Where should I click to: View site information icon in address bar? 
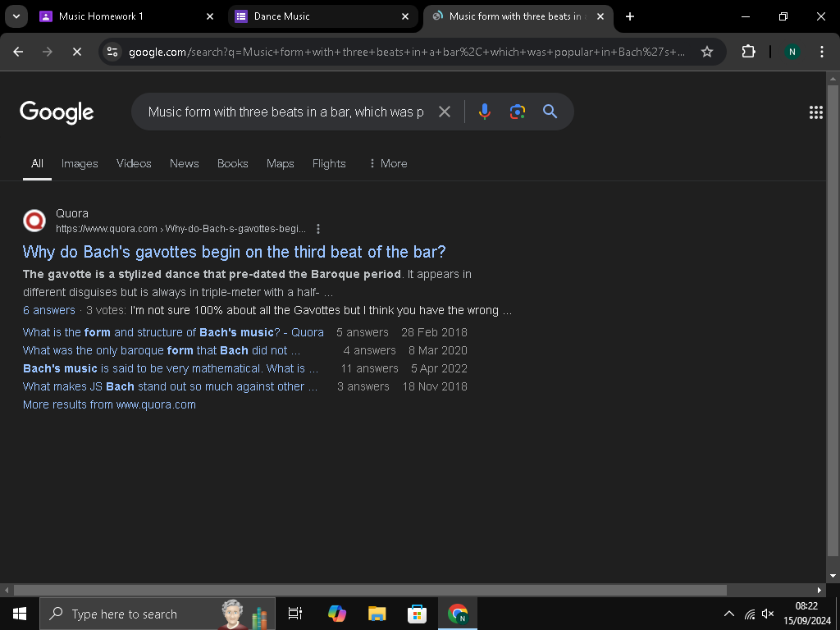coord(112,52)
